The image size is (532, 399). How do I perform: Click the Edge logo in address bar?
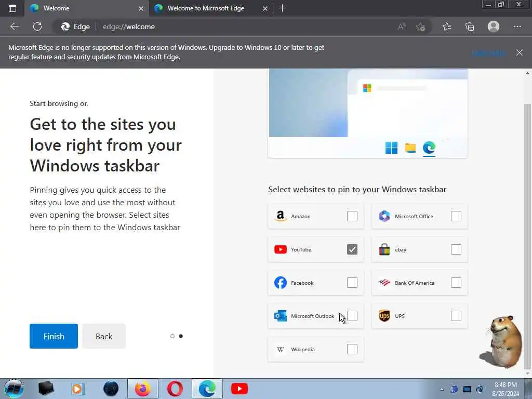(65, 26)
